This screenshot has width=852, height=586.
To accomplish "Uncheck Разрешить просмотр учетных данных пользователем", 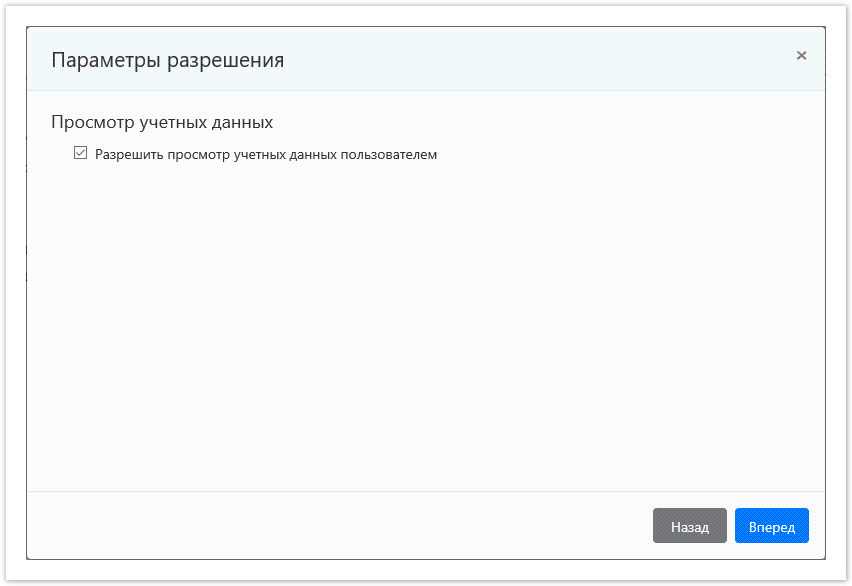I will point(80,153).
